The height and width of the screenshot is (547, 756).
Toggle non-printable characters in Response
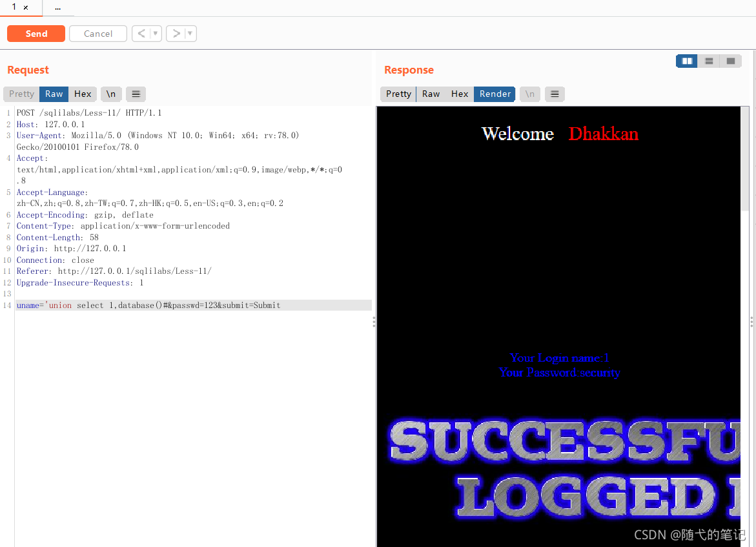530,94
